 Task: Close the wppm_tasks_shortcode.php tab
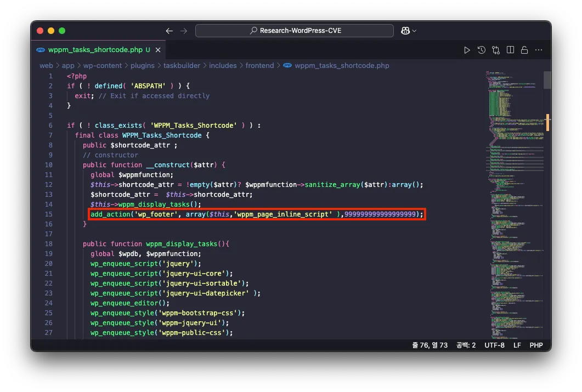[x=158, y=50]
